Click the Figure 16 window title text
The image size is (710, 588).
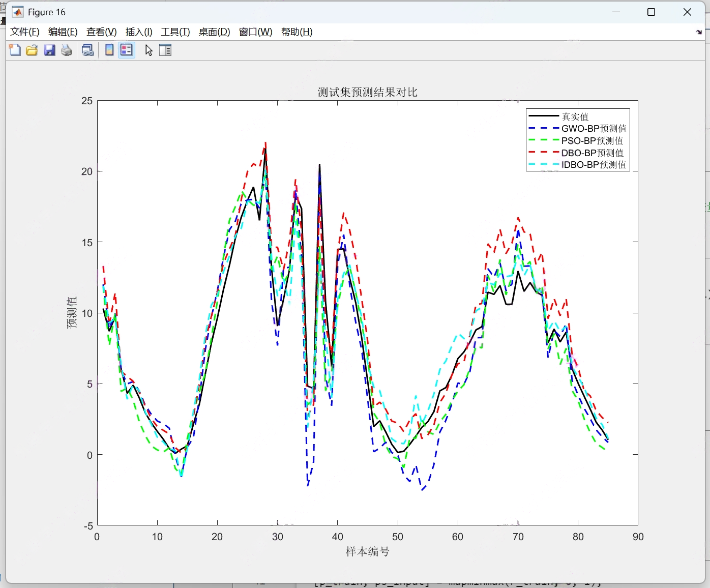coord(47,12)
